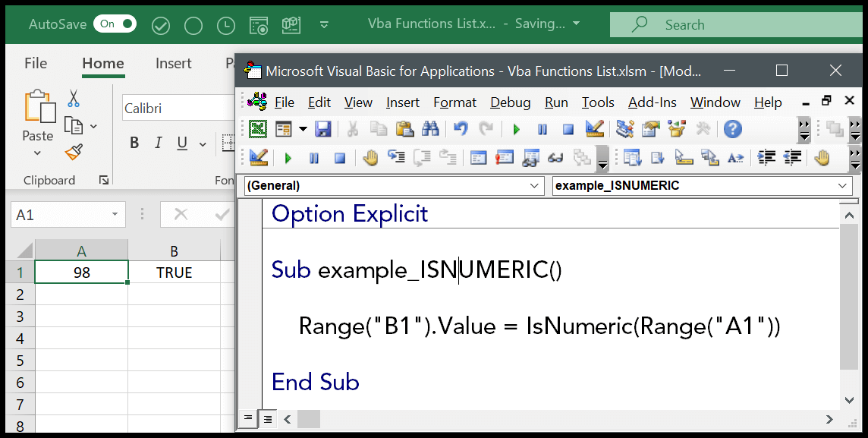Undo the last code edit in VBA
This screenshot has width=868, height=438.
click(459, 129)
